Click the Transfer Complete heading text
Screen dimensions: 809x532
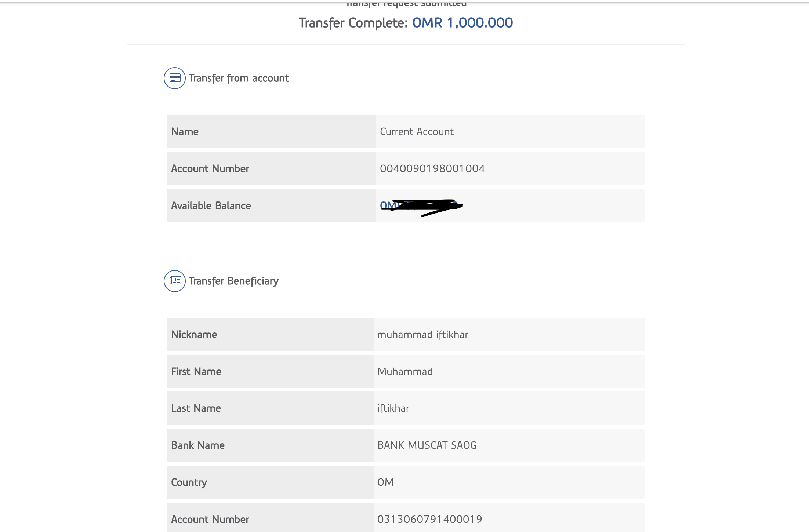(353, 23)
